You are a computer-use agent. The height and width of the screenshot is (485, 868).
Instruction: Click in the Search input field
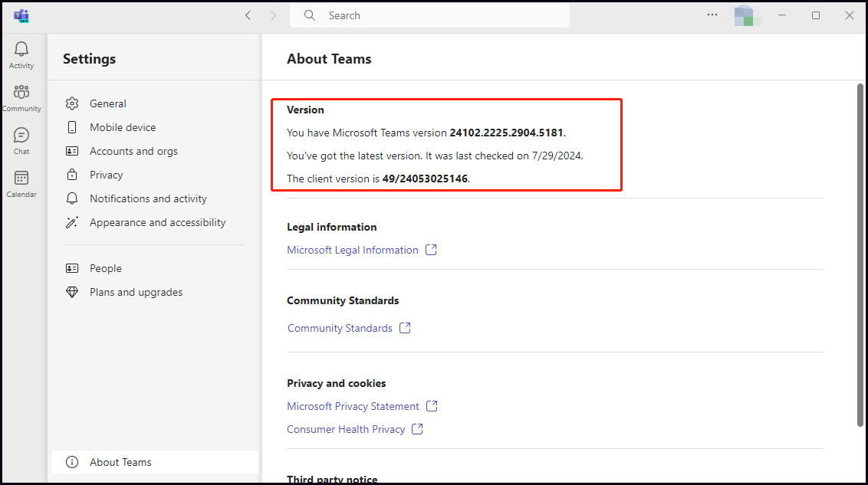(437, 15)
